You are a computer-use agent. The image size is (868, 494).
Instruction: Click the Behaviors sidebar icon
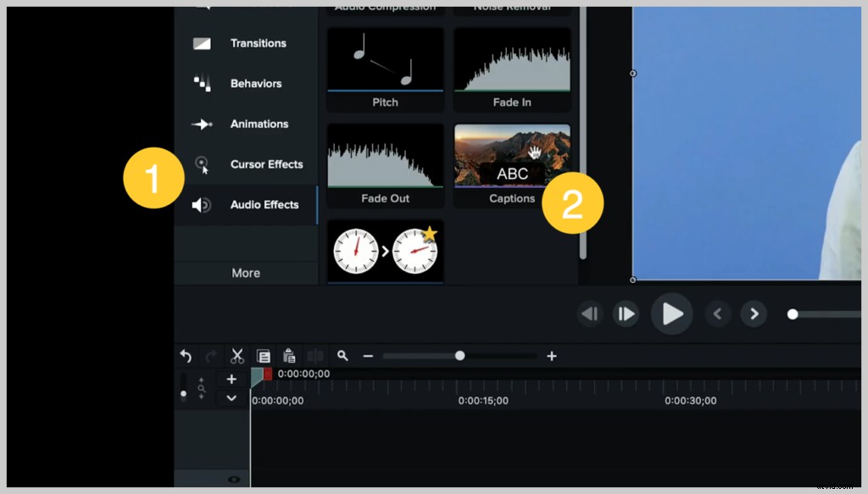(x=203, y=83)
